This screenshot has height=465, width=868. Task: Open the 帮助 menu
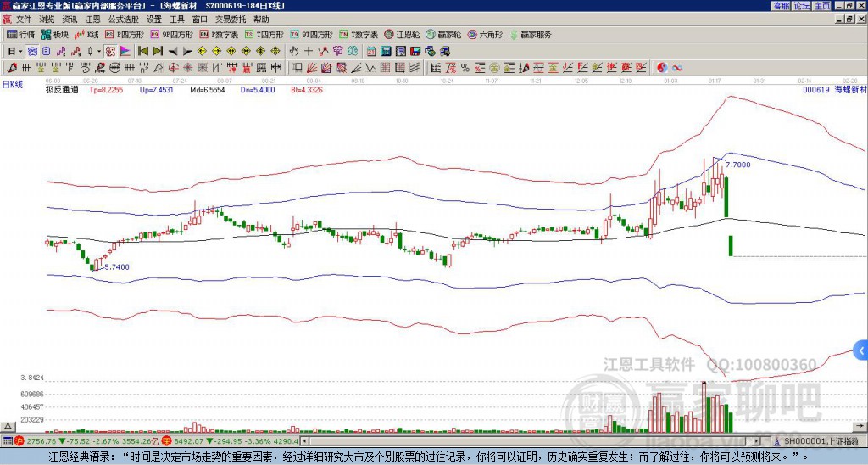coord(261,20)
